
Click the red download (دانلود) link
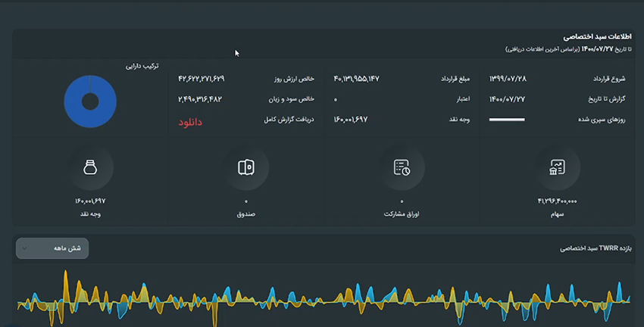click(x=190, y=121)
